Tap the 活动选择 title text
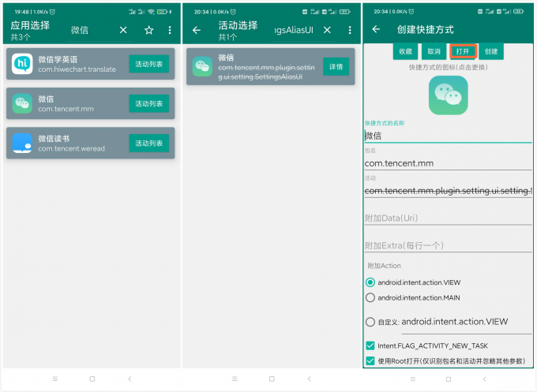The image size is (537, 392). click(238, 25)
